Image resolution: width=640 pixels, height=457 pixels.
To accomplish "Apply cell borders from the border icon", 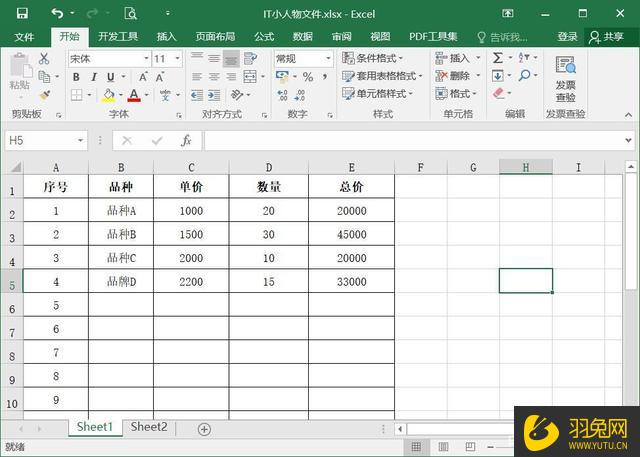I will click(76, 95).
